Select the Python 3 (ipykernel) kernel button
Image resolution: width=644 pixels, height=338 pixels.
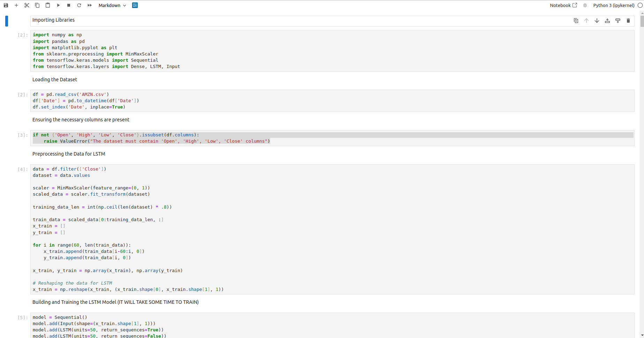614,5
